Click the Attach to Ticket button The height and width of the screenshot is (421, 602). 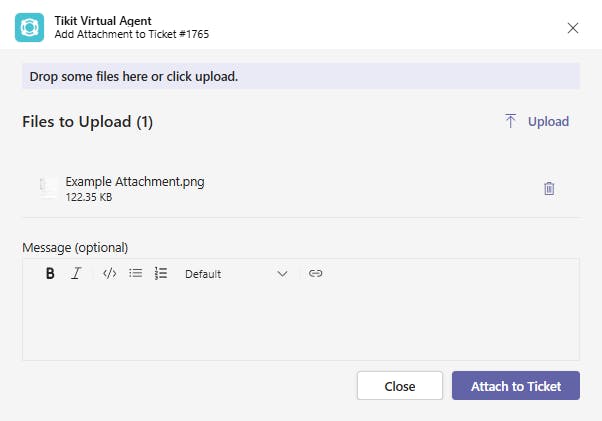click(515, 386)
